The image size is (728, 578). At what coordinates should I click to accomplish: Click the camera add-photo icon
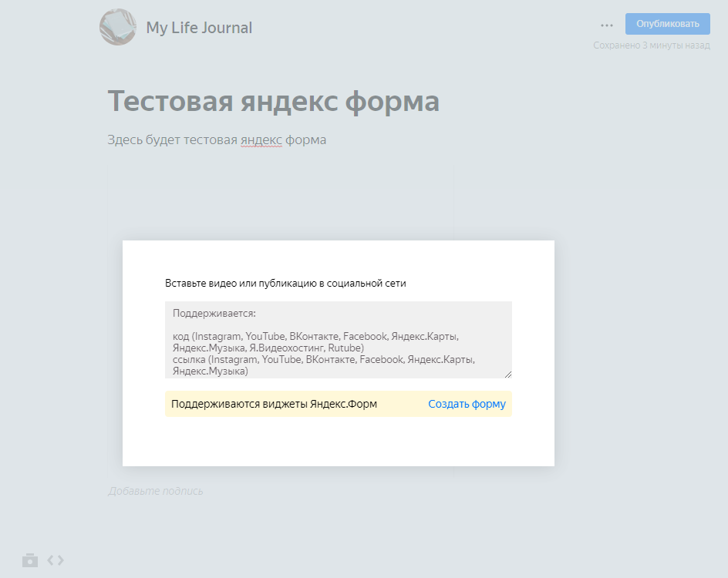pyautogui.click(x=30, y=560)
